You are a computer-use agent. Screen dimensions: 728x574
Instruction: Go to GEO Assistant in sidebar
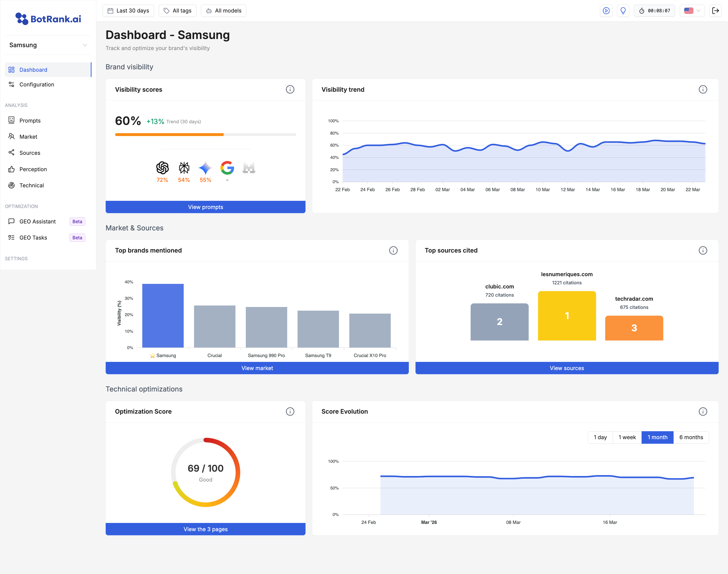(38, 222)
